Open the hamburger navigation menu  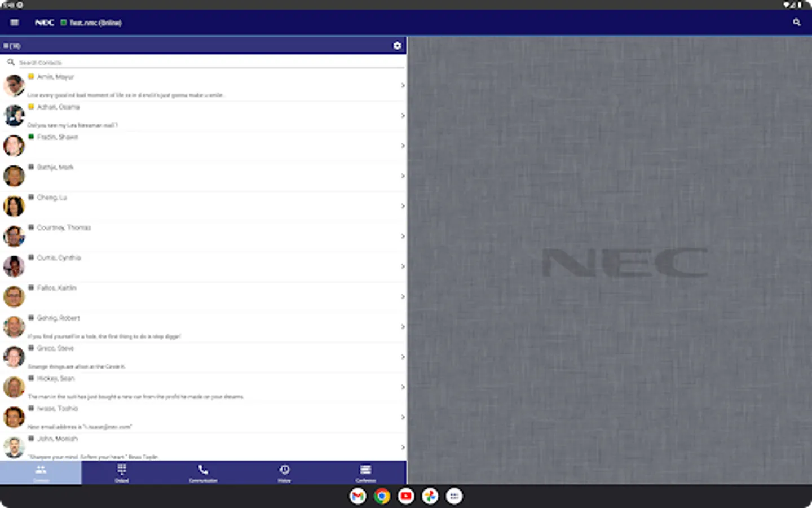click(x=14, y=23)
